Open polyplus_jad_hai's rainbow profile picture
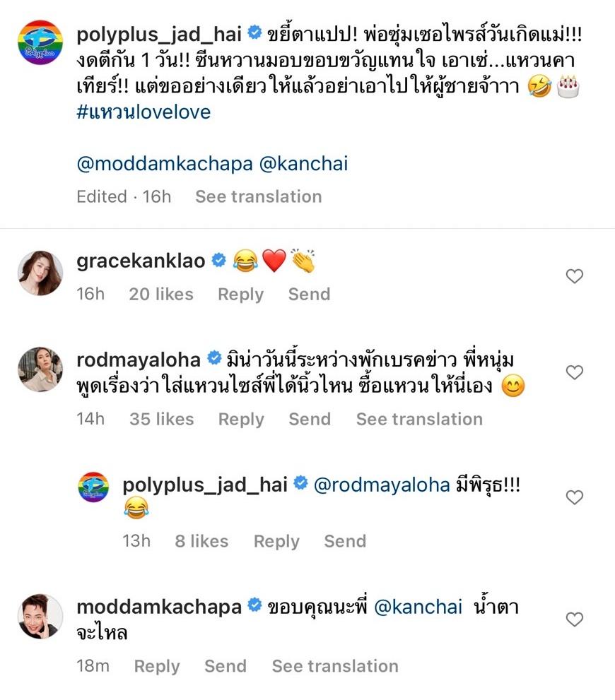The height and width of the screenshot is (700, 615). click(x=40, y=43)
